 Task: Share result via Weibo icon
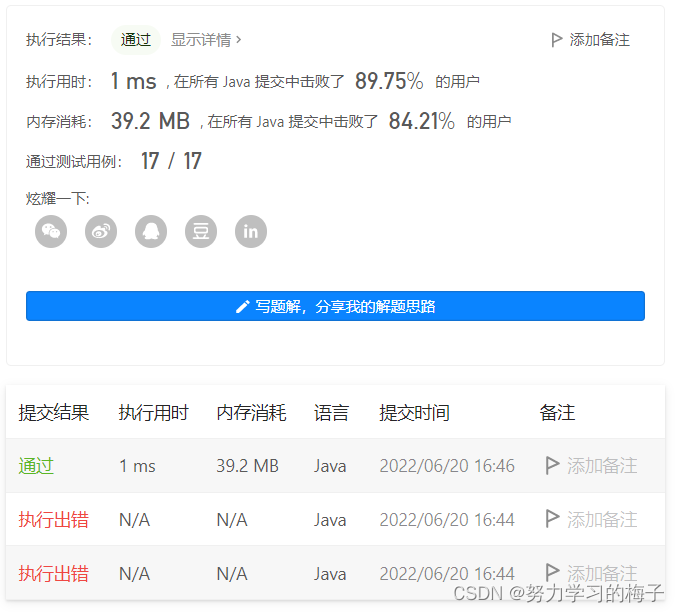[101, 231]
